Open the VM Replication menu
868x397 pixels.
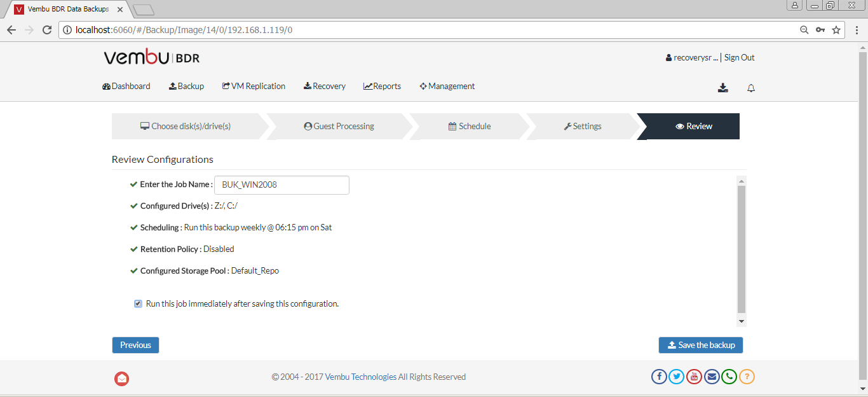[x=254, y=87]
